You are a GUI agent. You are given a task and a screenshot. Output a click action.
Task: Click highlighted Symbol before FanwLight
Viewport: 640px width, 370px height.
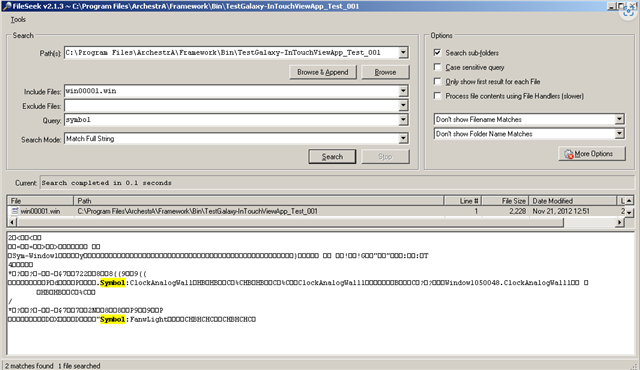click(113, 319)
